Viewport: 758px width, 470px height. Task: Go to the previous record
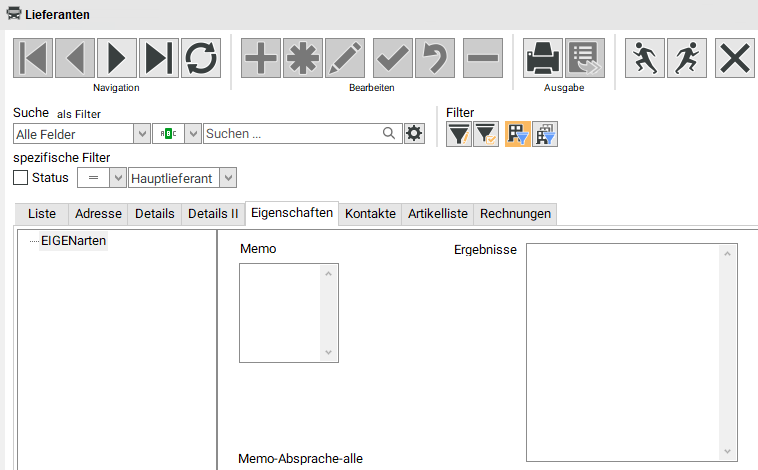[x=75, y=58]
